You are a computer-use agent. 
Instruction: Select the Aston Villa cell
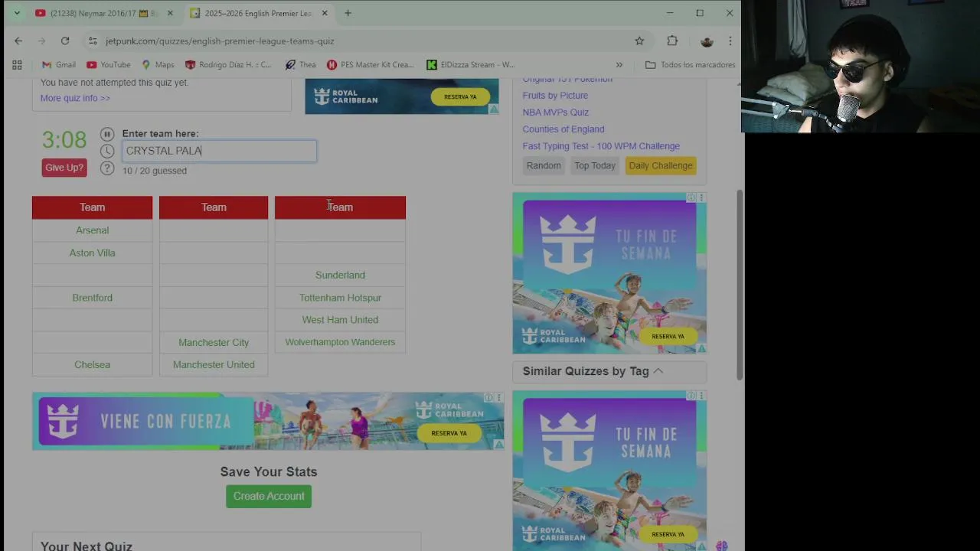[92, 253]
